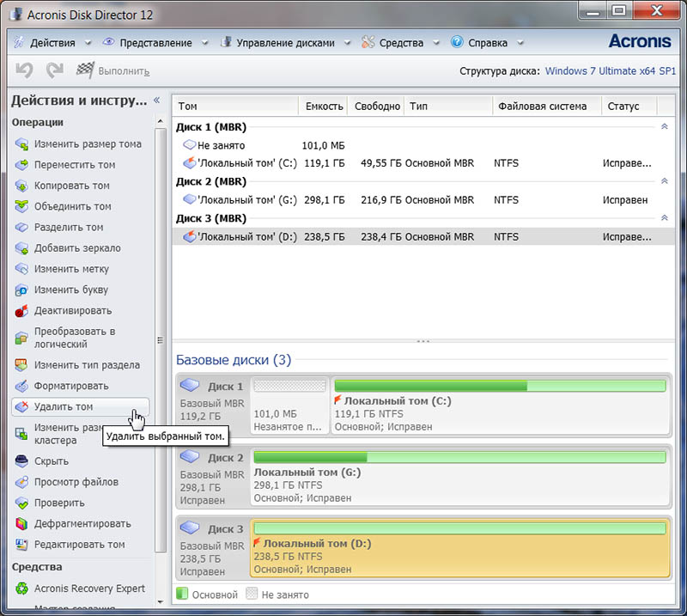The image size is (687, 616).
Task: Click the Split volume icon (Разделить том)
Action: tap(21, 227)
